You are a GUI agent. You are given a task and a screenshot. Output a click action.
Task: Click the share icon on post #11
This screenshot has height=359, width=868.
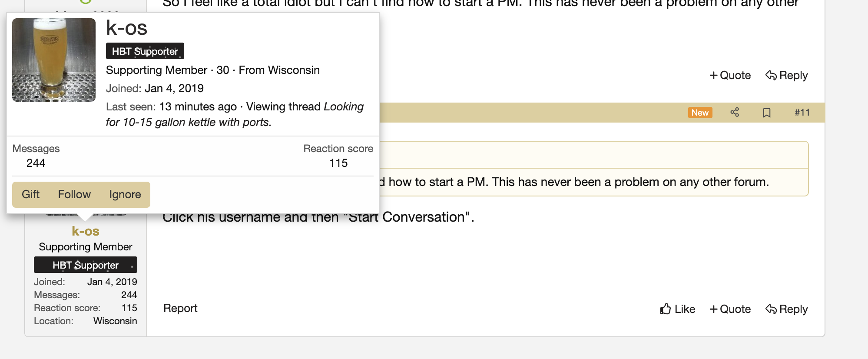pyautogui.click(x=735, y=113)
